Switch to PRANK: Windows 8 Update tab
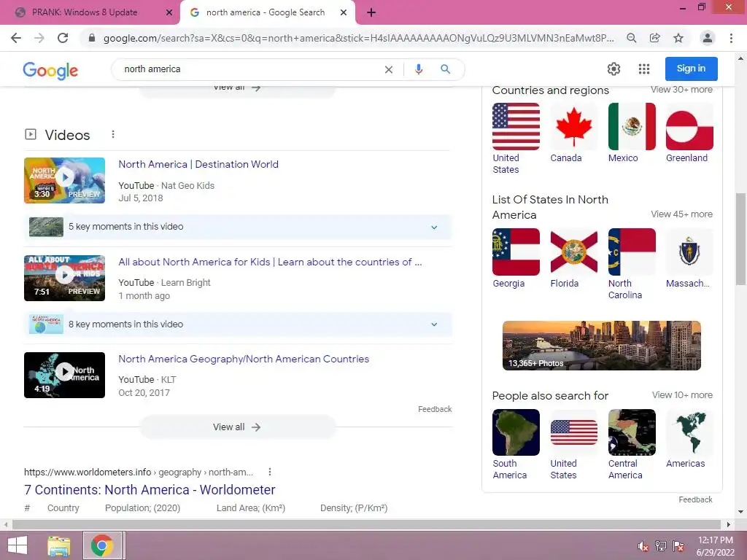 (x=85, y=12)
